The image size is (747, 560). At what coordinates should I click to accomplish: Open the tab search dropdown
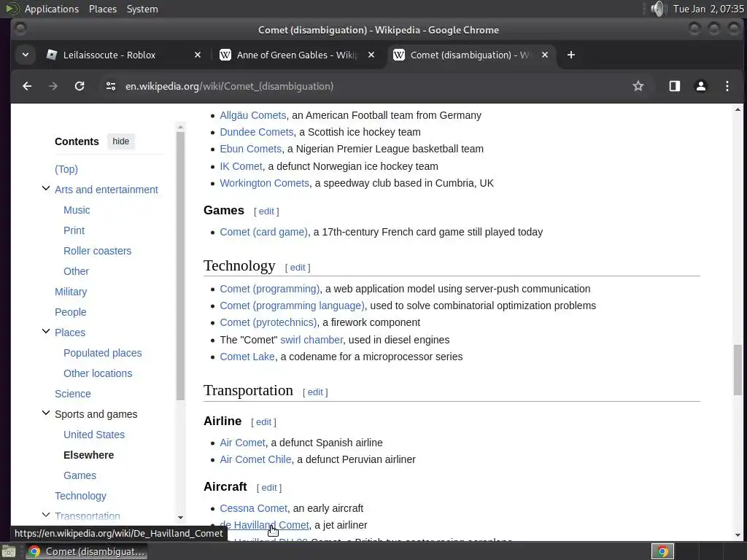click(26, 55)
